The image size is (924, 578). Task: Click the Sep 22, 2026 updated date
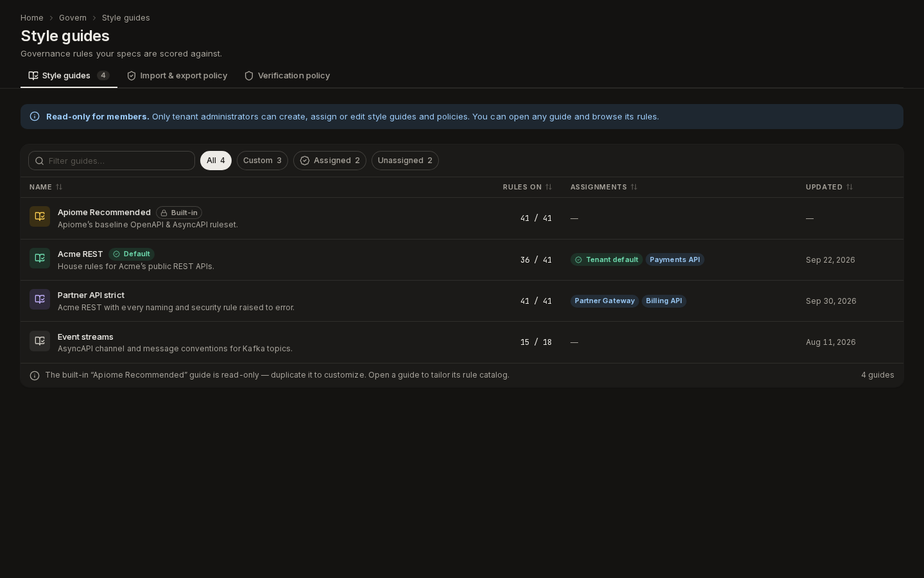click(x=830, y=260)
